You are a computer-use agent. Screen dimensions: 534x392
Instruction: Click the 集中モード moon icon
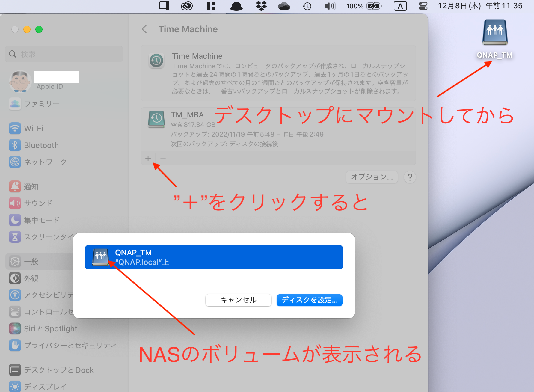point(15,220)
